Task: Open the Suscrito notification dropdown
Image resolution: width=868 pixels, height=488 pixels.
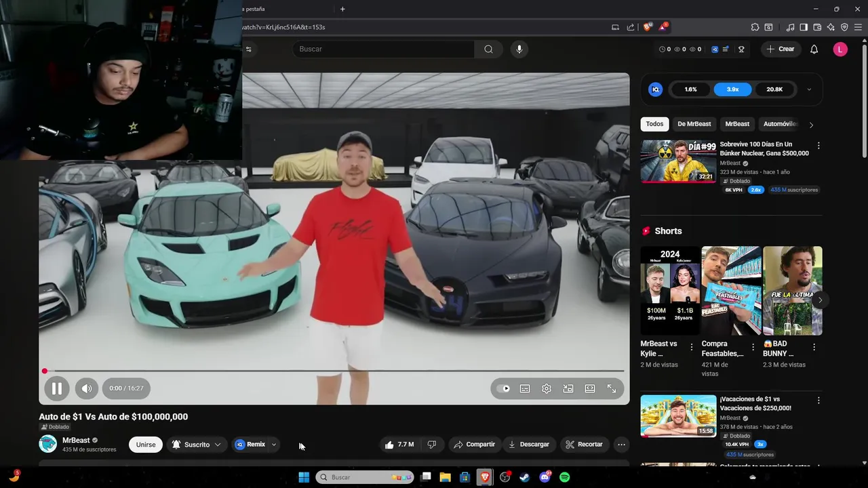Action: [197, 445]
